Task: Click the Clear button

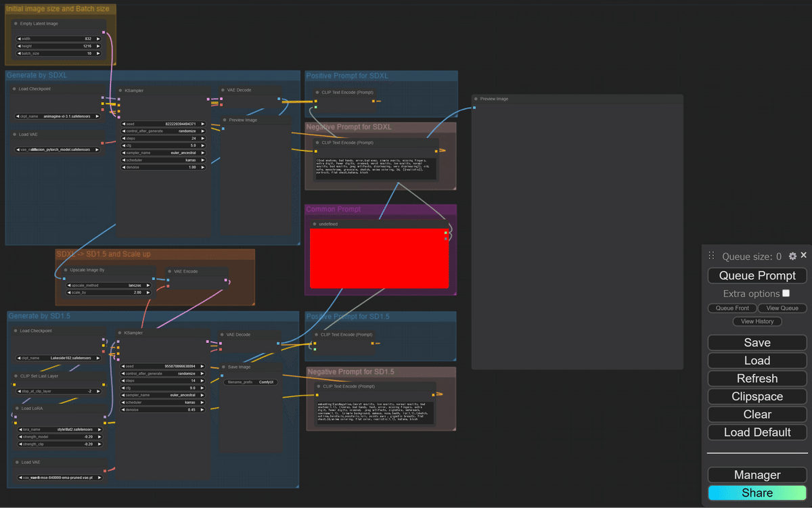Action: pos(757,414)
